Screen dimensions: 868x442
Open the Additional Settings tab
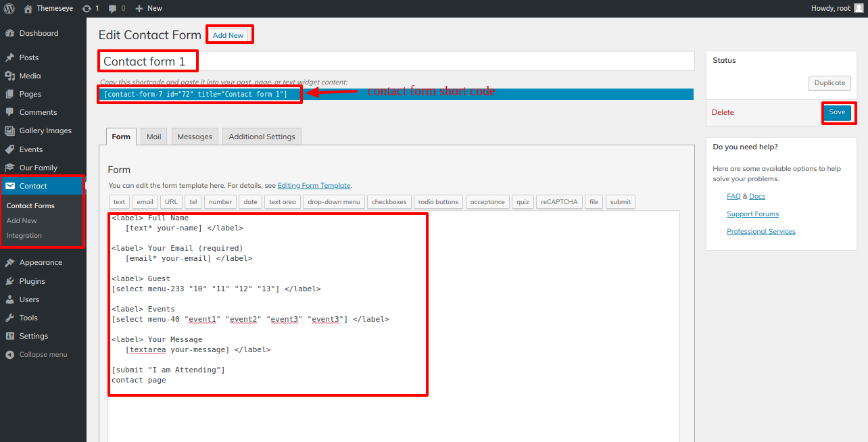tap(262, 137)
